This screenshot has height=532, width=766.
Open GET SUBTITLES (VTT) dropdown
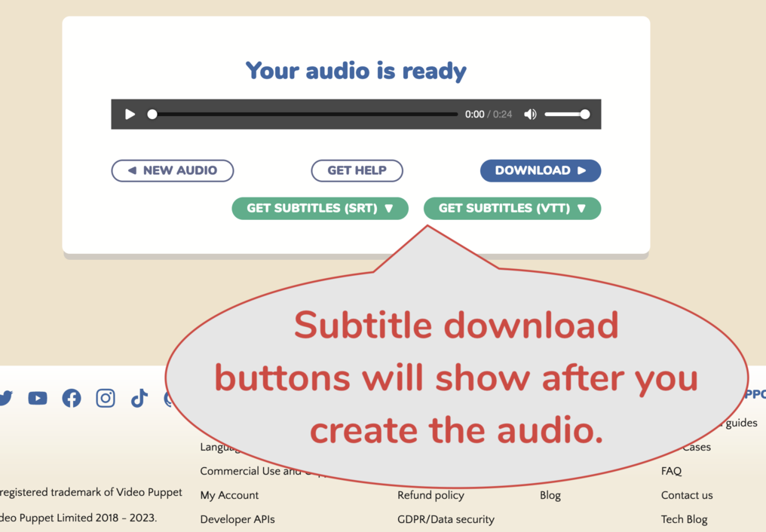click(512, 209)
